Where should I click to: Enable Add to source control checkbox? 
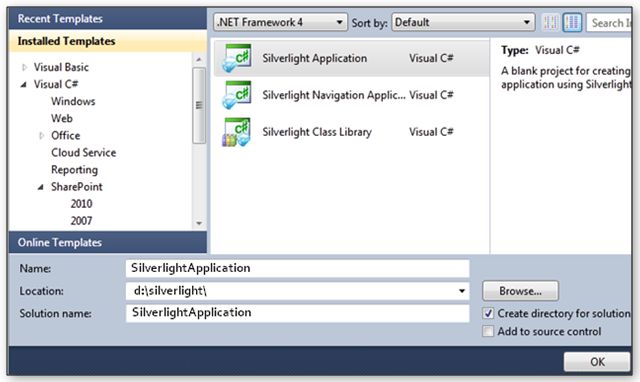tap(488, 331)
